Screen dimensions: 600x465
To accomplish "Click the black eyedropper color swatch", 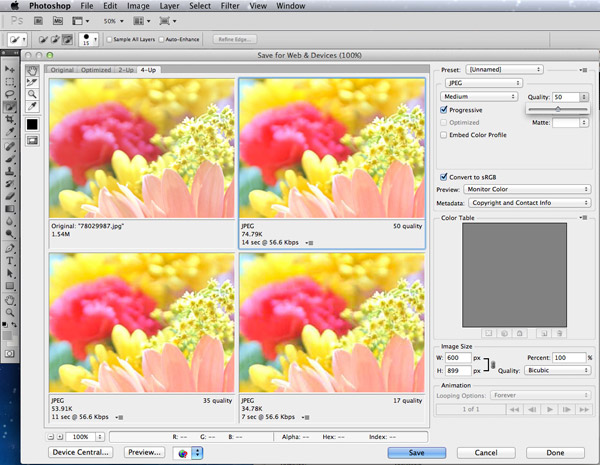I will (x=33, y=123).
